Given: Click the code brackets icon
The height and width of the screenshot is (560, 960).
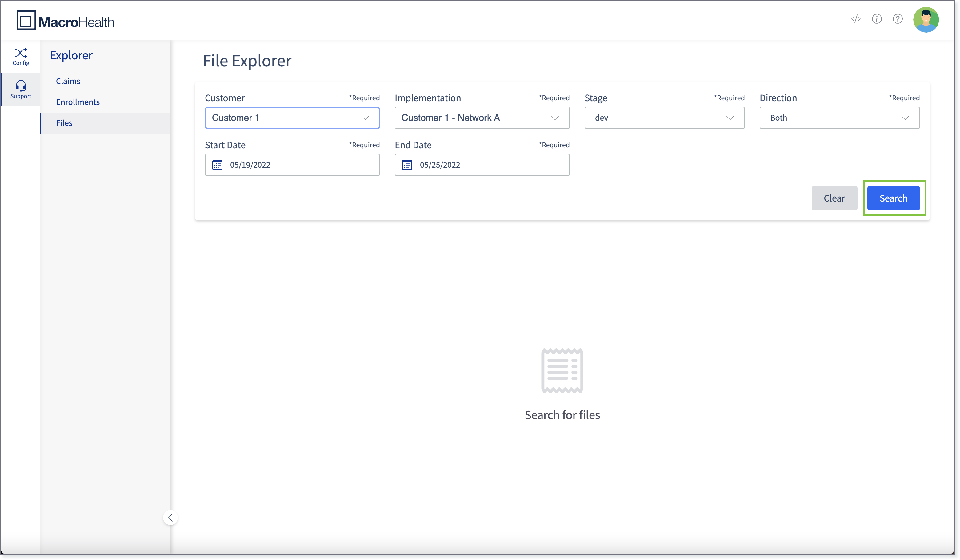Looking at the screenshot, I should 856,19.
